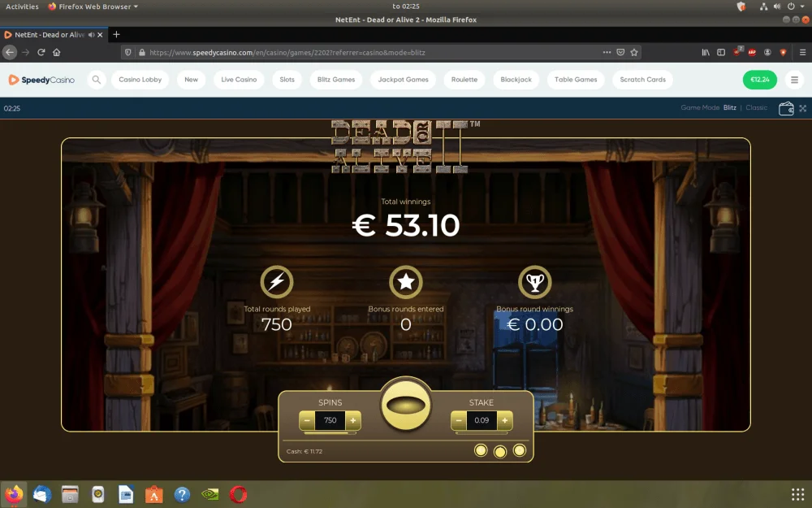Open Casino Lobby category
Viewport: 812px width, 508px height.
tap(140, 80)
